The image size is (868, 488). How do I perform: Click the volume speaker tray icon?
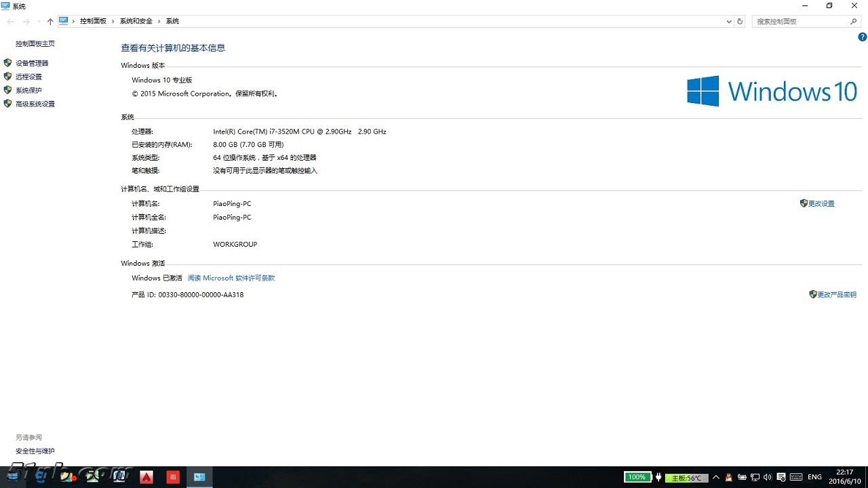768,477
